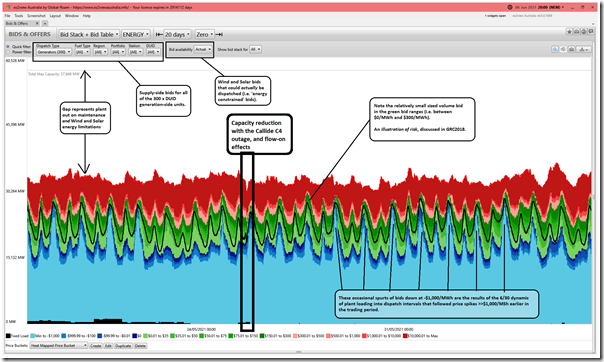Click the camera snapshot icon in chart toolbar
This screenshot has width=604, height=362.
coord(572,49)
